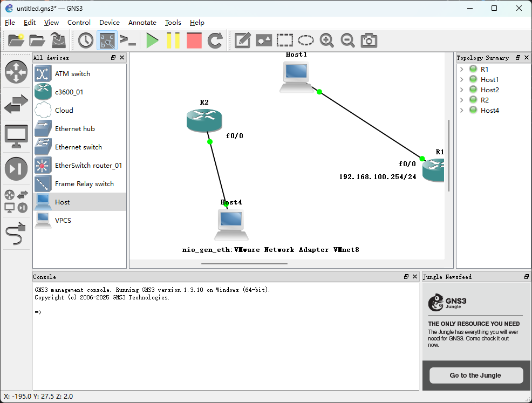Close the All devices panel
532x403 pixels.
pos(122,58)
